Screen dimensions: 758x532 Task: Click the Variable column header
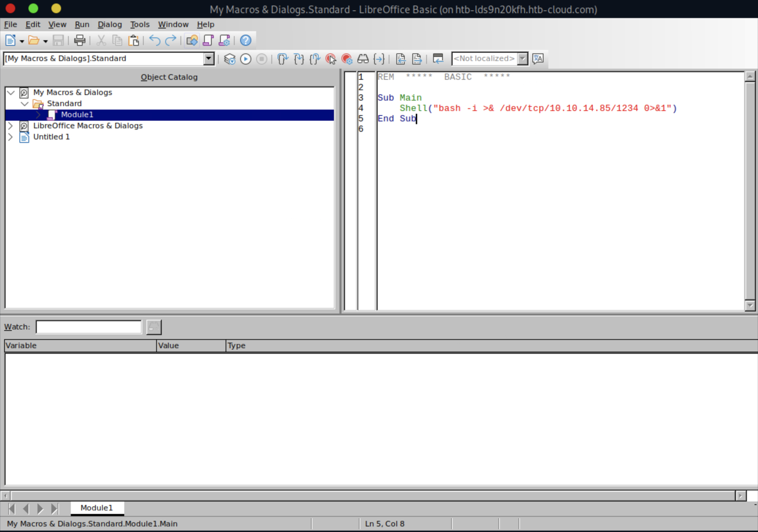[81, 346]
